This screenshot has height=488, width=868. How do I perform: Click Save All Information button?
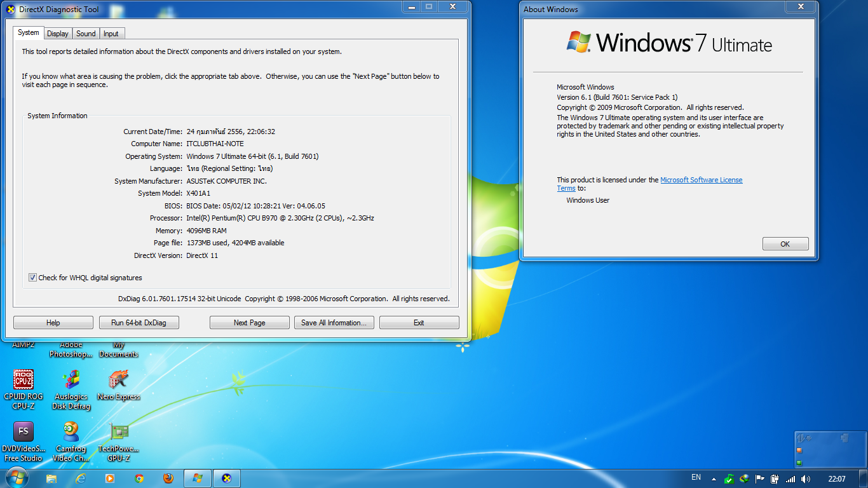334,323
